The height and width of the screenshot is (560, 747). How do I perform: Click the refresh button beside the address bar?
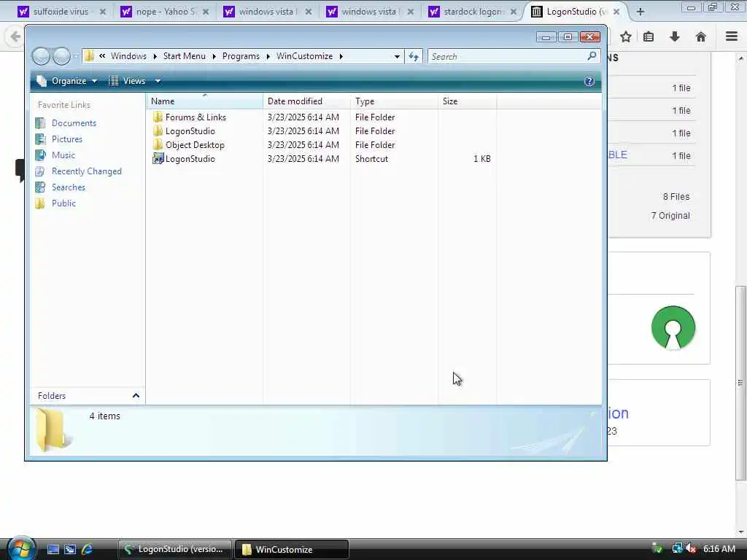[414, 57]
